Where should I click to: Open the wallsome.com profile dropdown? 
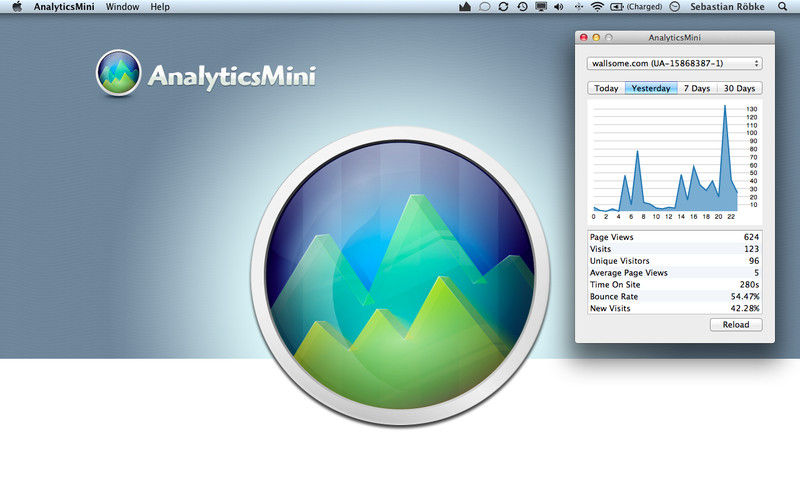674,63
